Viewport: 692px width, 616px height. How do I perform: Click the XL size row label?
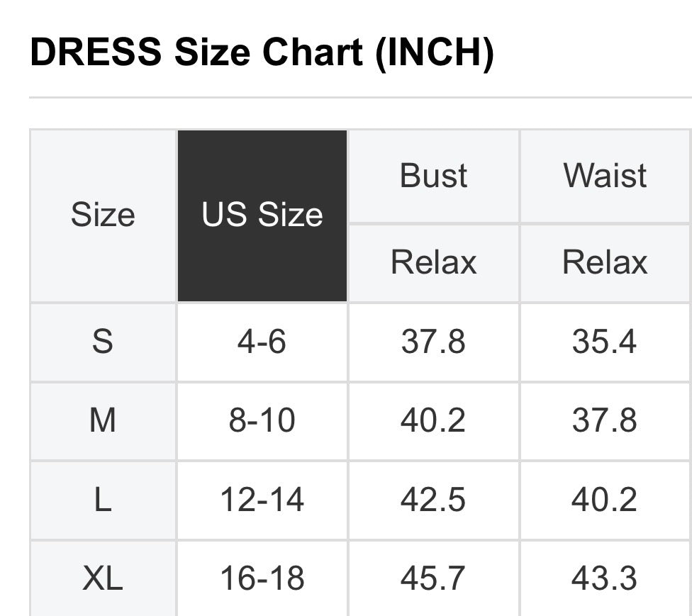(103, 578)
